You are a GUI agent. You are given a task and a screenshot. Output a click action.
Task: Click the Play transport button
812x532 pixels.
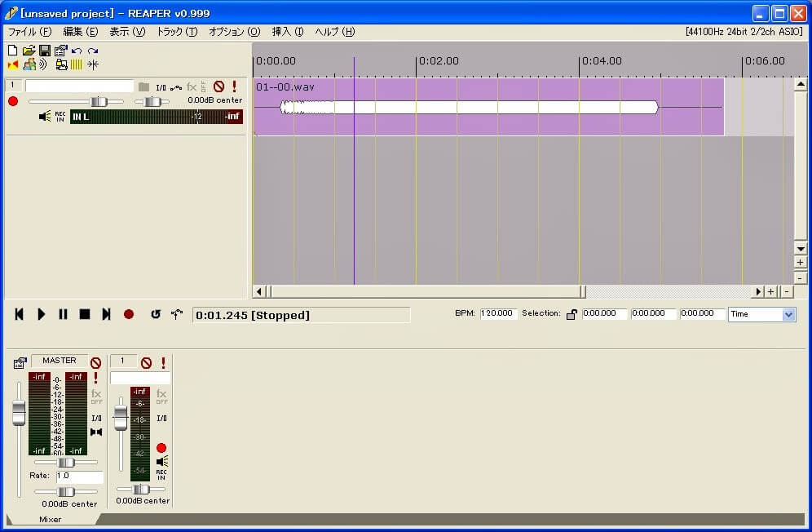(41, 314)
